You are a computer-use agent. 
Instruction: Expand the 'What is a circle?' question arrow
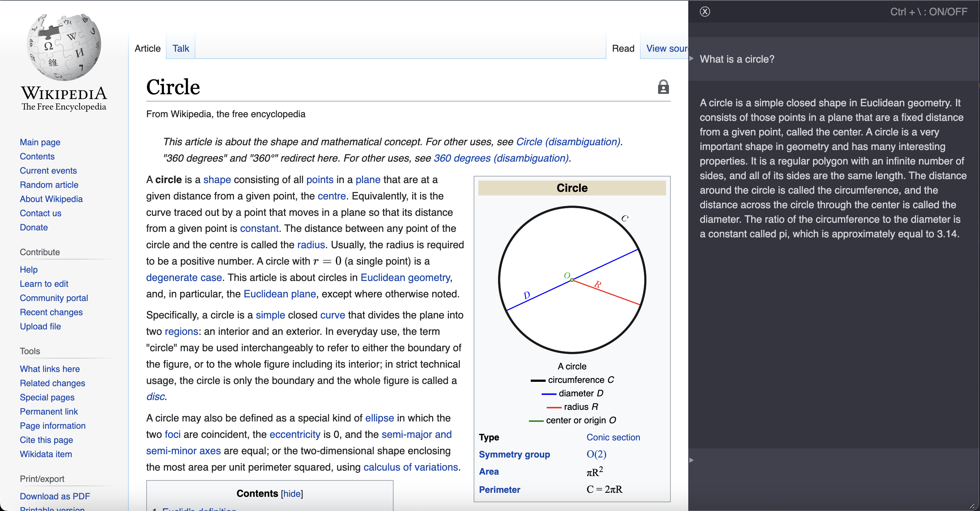click(x=692, y=59)
